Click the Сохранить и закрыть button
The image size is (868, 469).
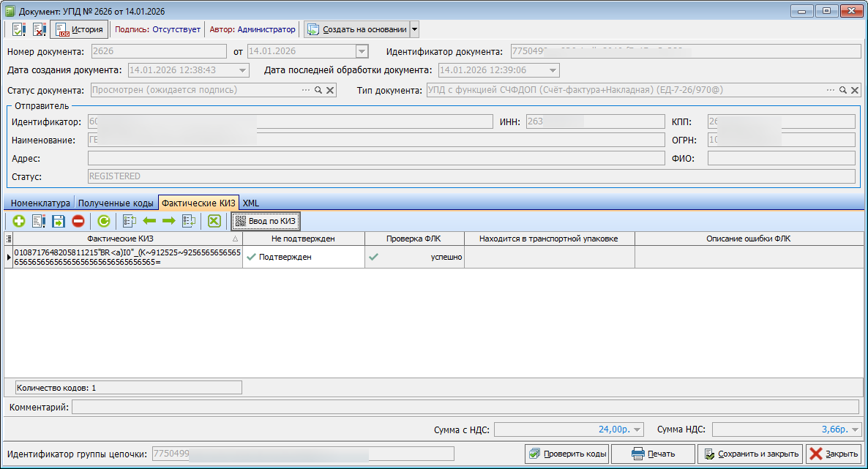point(750,454)
